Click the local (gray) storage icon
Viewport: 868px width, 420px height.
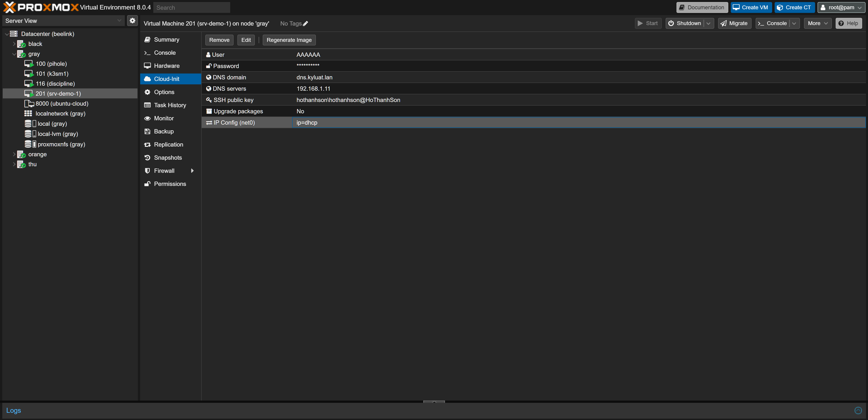tap(30, 124)
